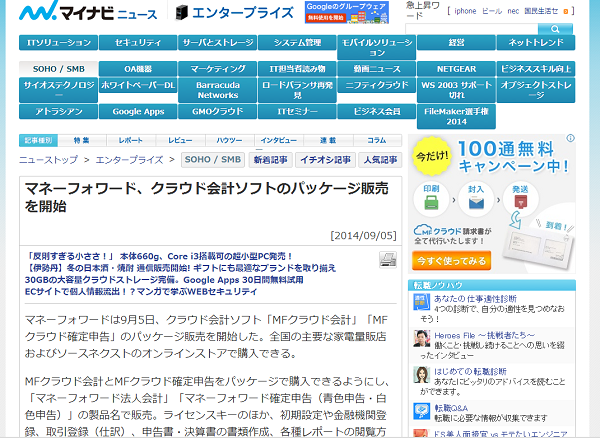
Task: Click the 転職Q&A icon
Action: (422, 412)
